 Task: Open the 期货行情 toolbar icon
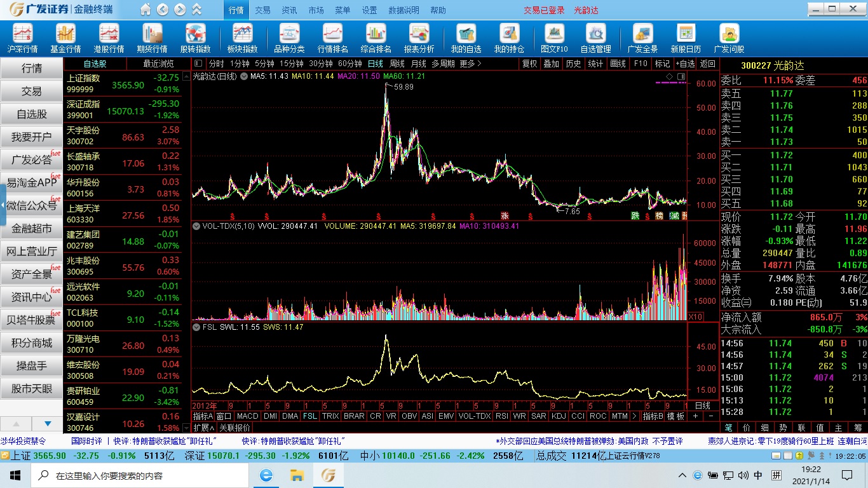tap(152, 39)
